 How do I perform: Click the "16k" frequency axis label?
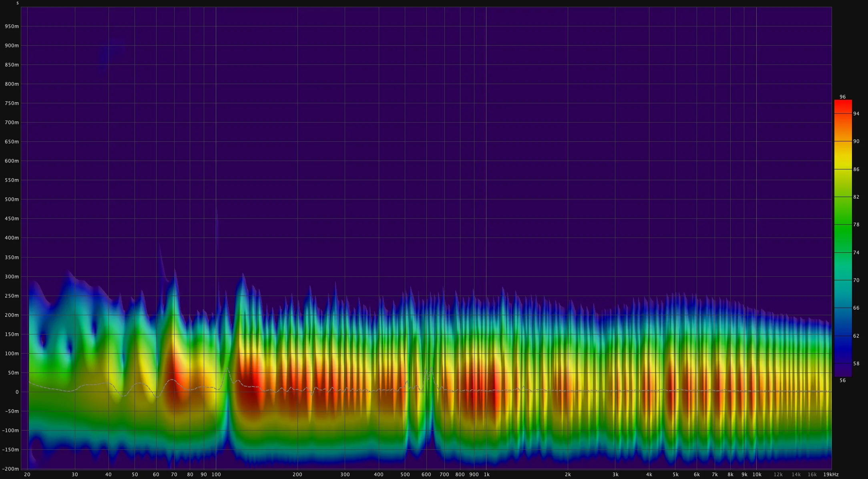click(812, 475)
